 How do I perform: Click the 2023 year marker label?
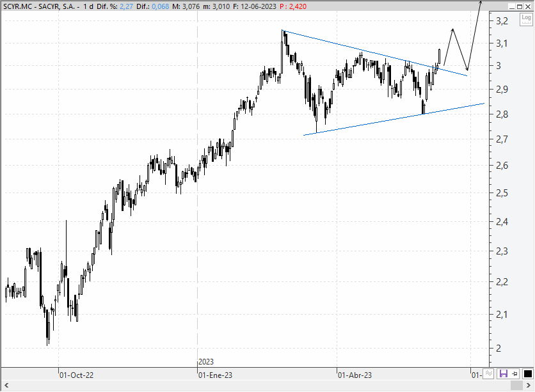206,362
